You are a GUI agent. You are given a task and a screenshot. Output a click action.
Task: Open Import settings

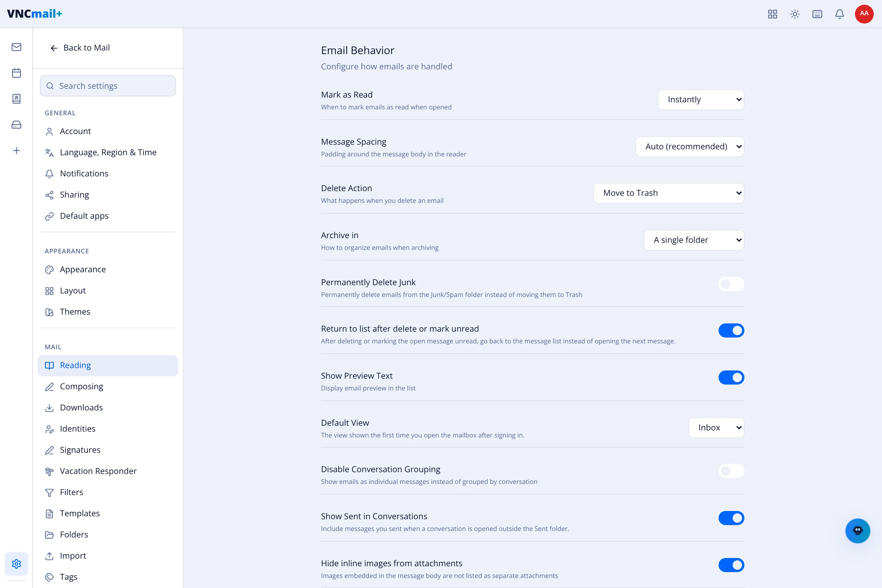point(108,556)
